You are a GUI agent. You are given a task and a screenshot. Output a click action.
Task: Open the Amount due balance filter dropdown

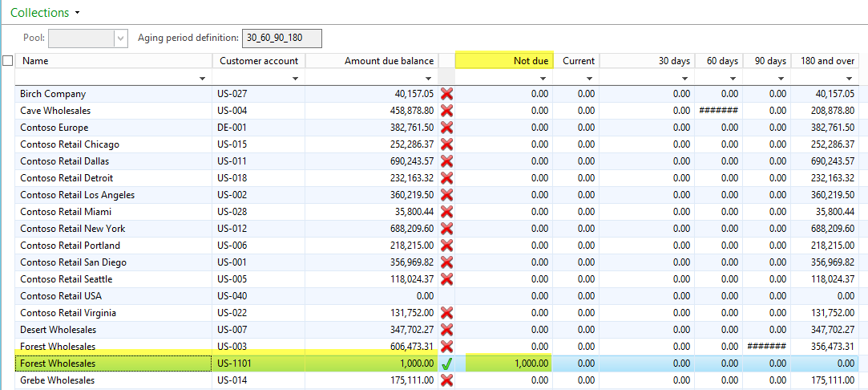tap(429, 79)
